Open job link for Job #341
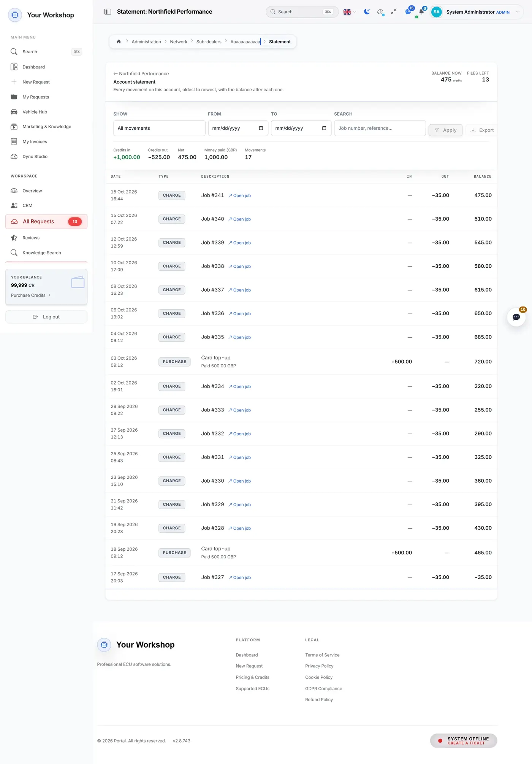Image resolution: width=532 pixels, height=764 pixels. pyautogui.click(x=239, y=195)
